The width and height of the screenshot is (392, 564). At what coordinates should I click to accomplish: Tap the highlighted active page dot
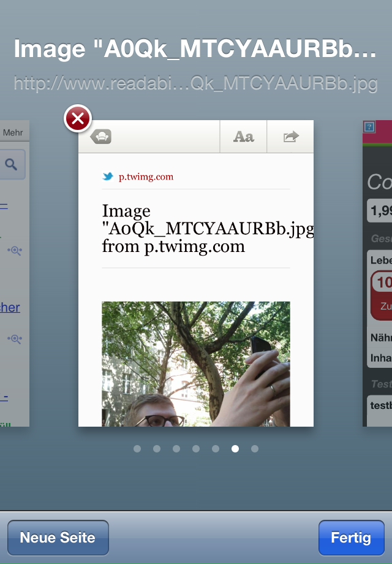click(x=235, y=449)
